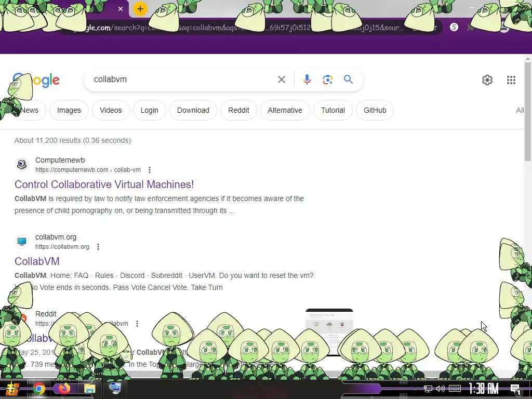The image size is (532, 399).
Task: Select the GitHub search chip
Action: click(x=375, y=110)
